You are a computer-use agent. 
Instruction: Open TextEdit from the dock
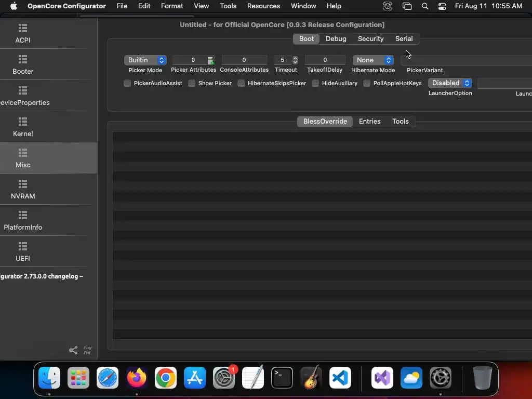(253, 378)
